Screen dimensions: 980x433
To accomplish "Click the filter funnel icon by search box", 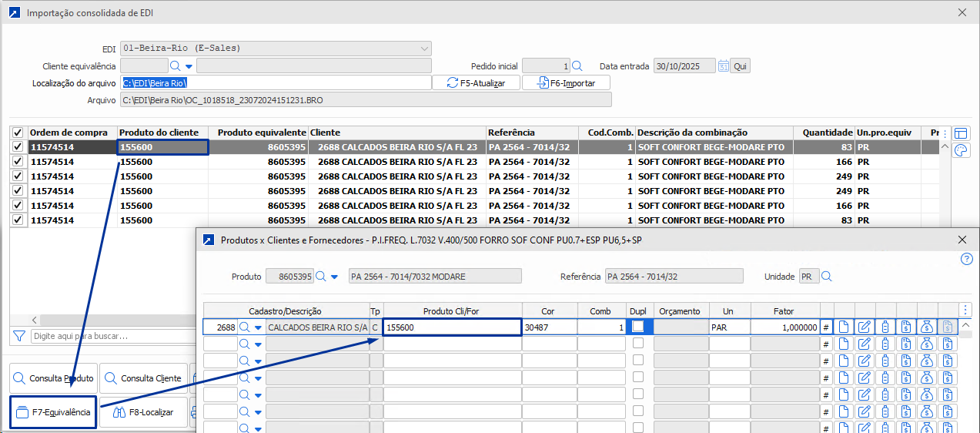I will (x=19, y=336).
